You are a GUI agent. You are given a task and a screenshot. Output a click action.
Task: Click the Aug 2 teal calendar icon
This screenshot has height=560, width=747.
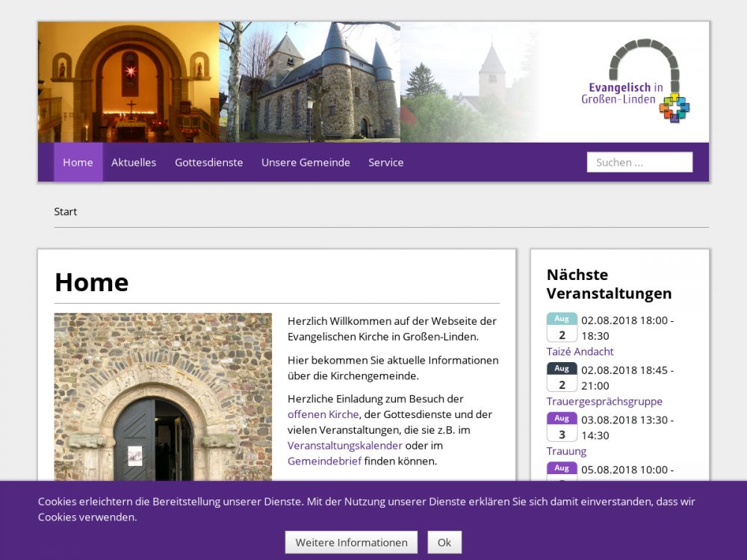[562, 328]
